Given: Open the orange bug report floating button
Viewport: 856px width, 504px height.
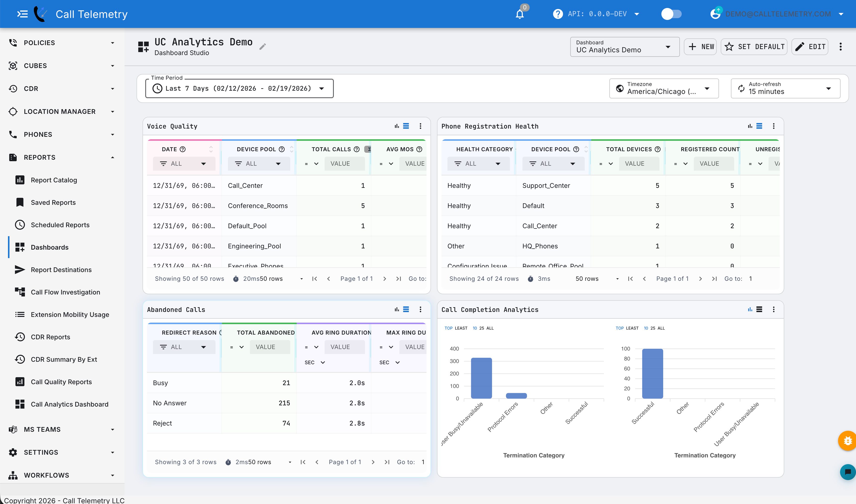Looking at the screenshot, I should pos(848,441).
